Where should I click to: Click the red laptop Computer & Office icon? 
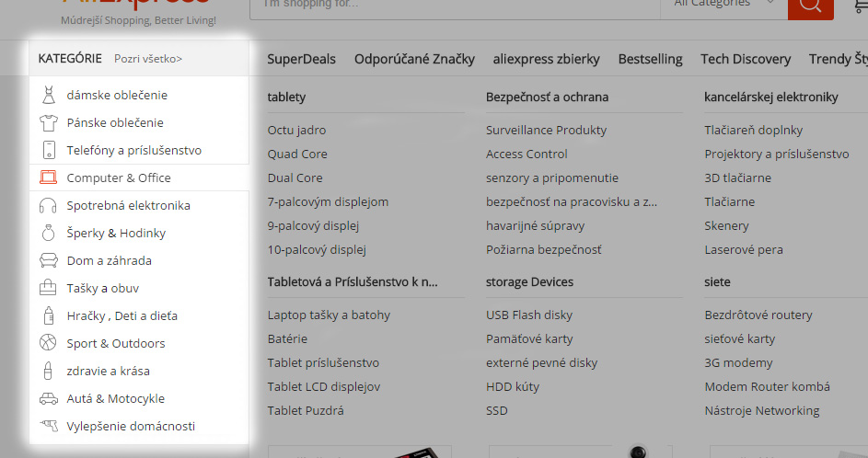point(48,177)
